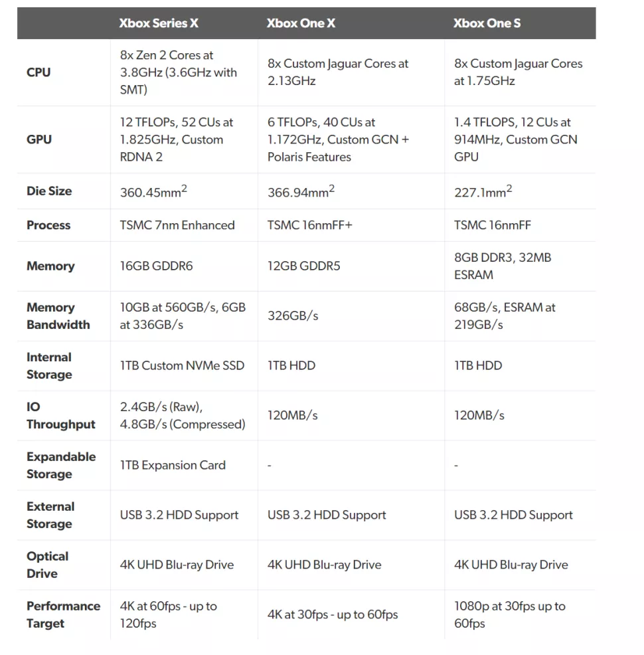Image resolution: width=644 pixels, height=655 pixels.
Task: Select the Memory Bandwidth row label
Action: (x=58, y=316)
